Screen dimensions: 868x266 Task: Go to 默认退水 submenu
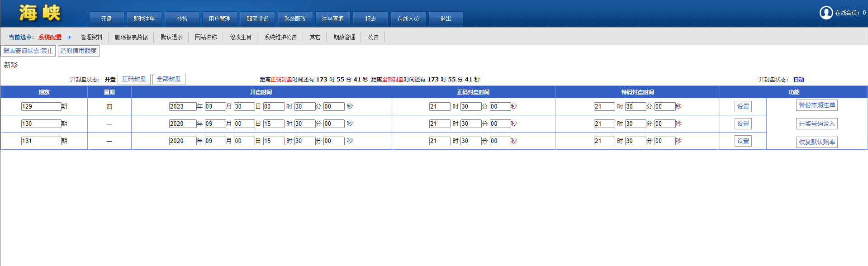[x=171, y=37]
